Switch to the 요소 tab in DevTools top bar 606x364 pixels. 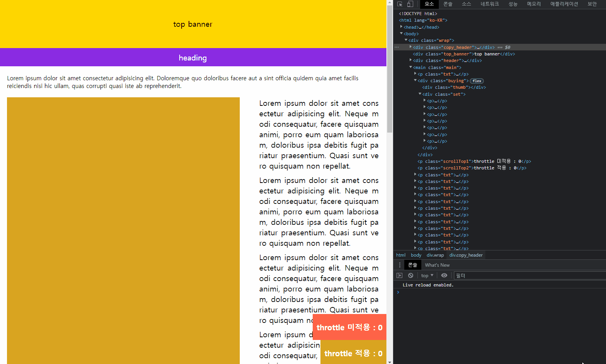coord(429,4)
